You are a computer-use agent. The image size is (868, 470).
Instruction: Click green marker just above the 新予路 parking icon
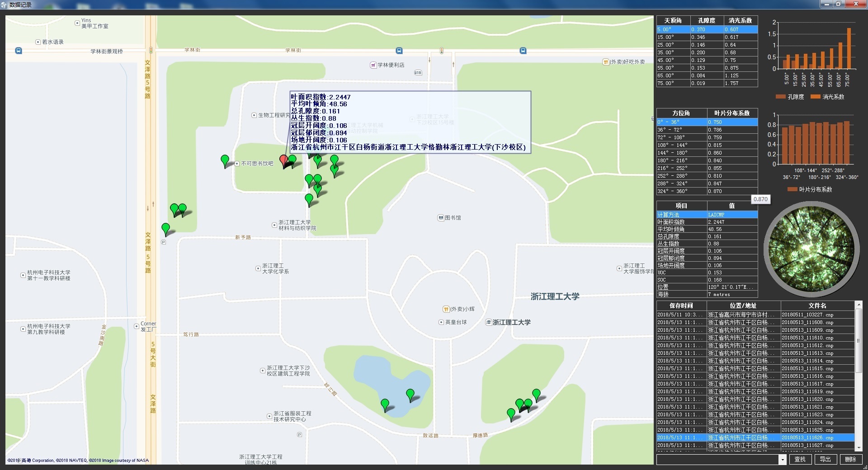point(165,229)
